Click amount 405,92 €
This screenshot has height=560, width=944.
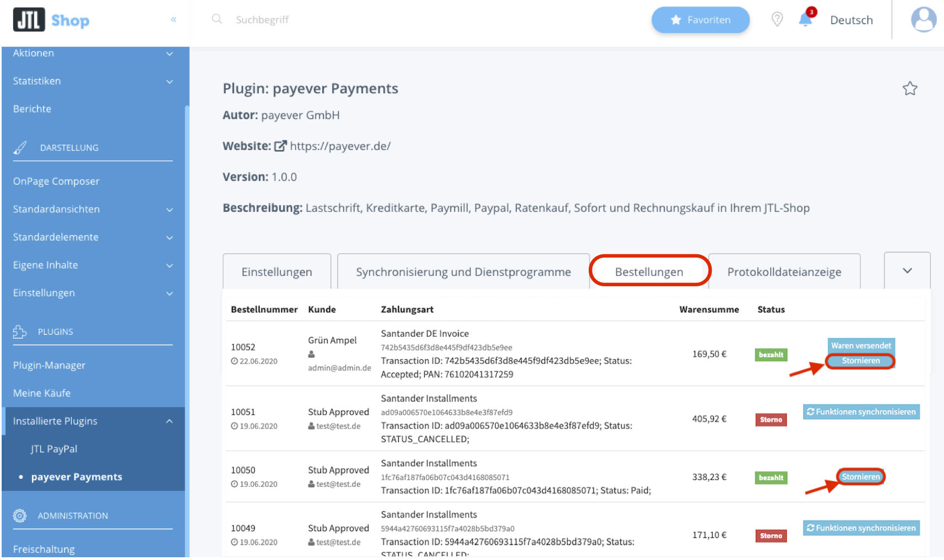pyautogui.click(x=710, y=419)
